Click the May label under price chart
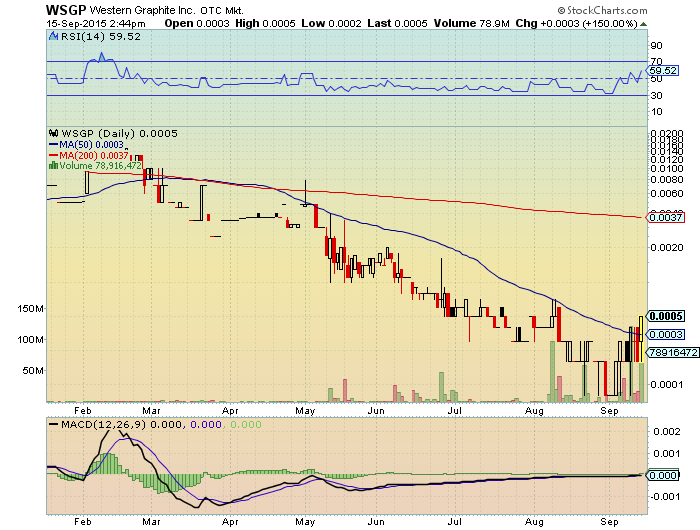This screenshot has height=530, width=700. click(x=305, y=410)
